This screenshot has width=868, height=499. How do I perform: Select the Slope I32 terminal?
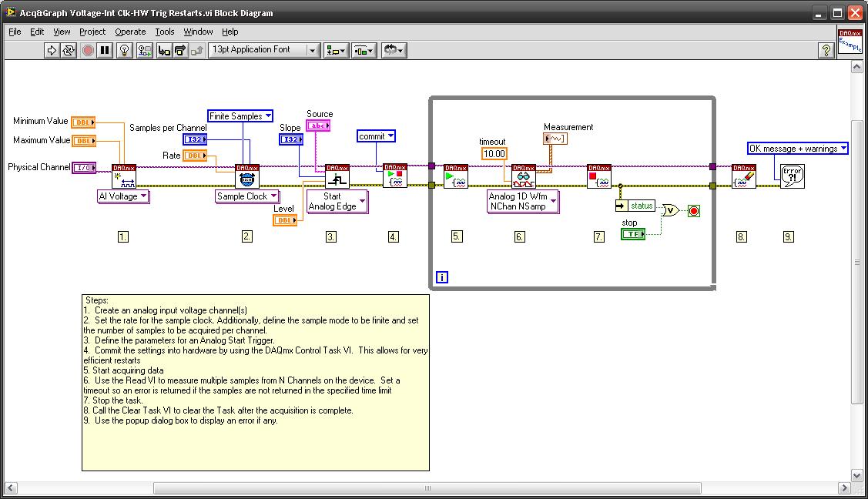(291, 139)
